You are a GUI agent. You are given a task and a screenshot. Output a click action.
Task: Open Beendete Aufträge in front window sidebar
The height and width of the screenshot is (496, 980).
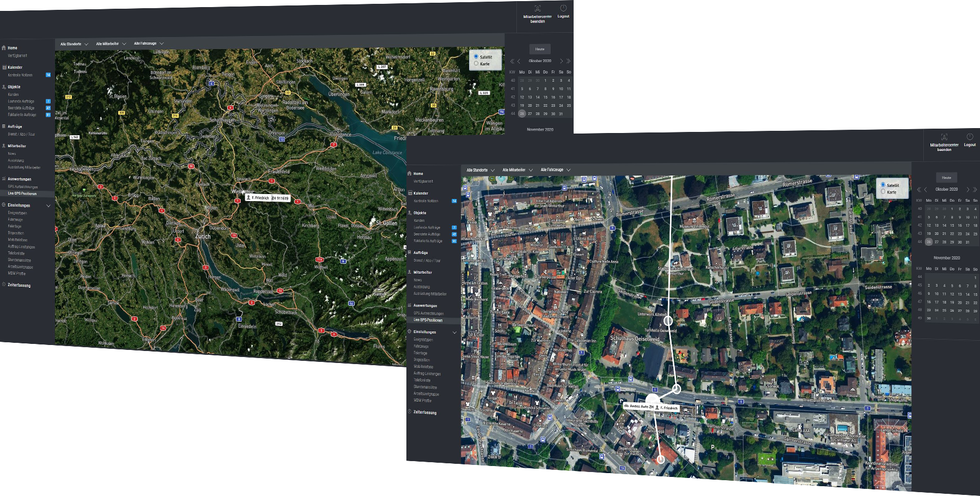pos(427,234)
